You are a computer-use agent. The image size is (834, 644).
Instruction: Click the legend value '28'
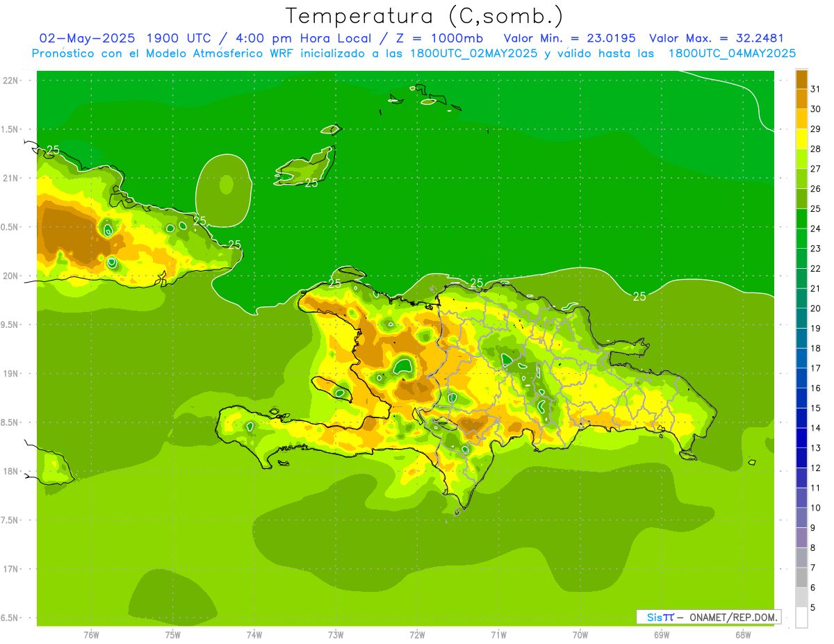816,149
